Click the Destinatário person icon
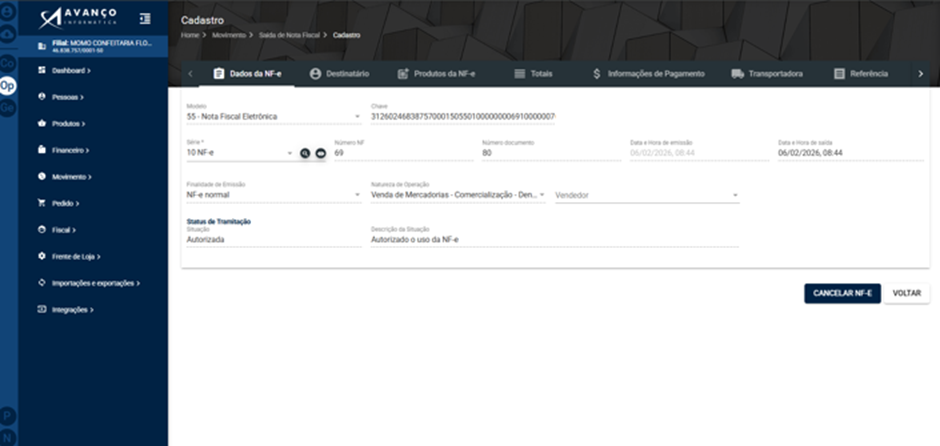Viewport: 940px width, 446px height. pos(315,74)
